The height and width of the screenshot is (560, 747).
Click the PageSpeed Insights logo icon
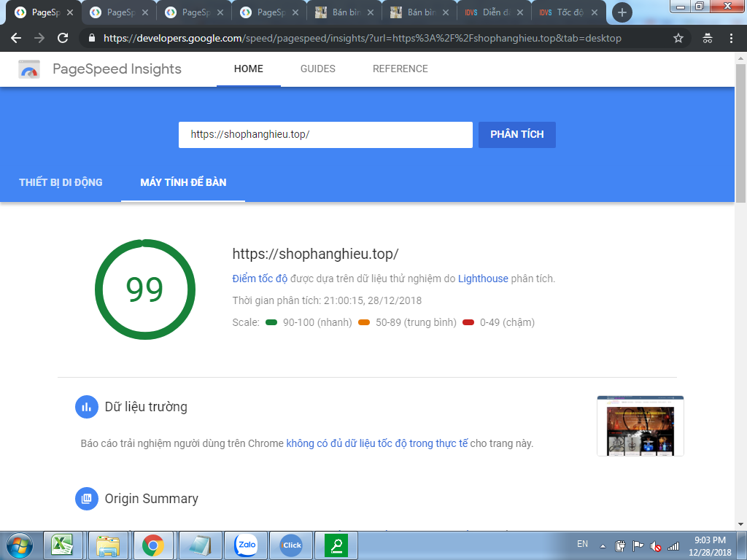30,70
